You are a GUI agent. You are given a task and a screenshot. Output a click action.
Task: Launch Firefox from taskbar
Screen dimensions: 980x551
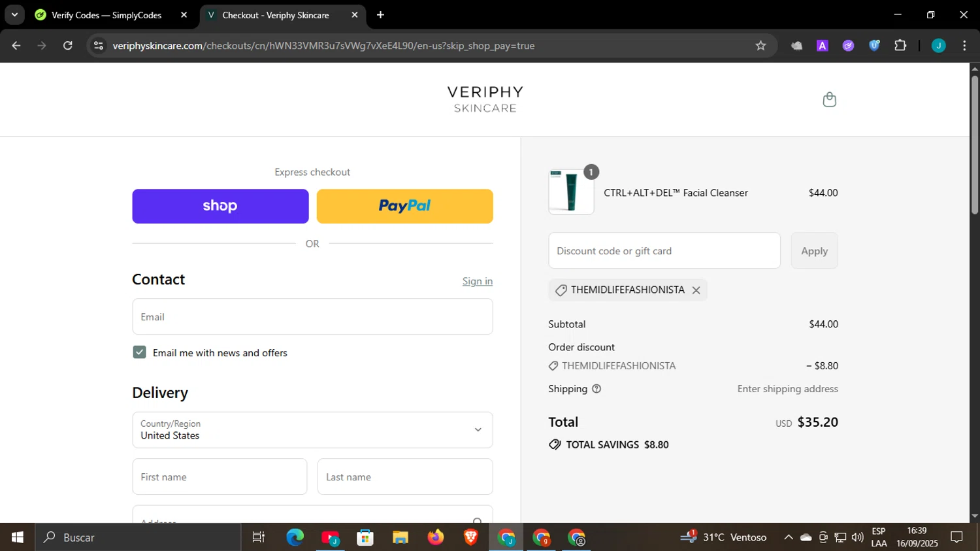(436, 537)
